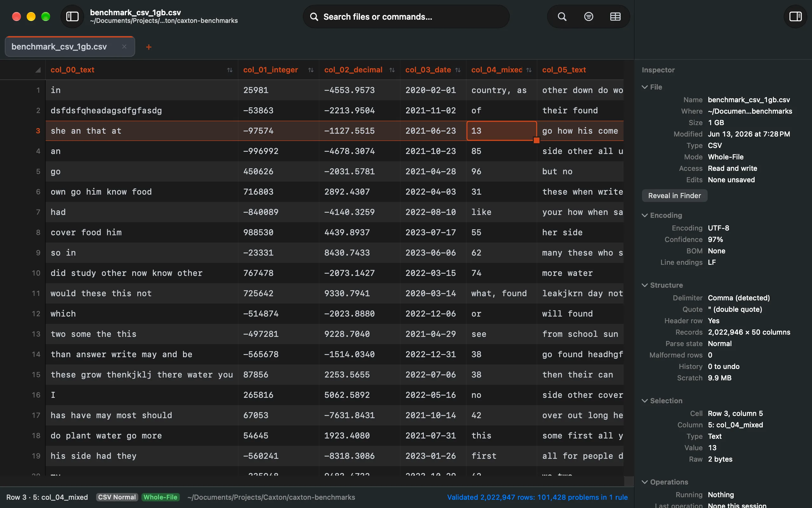Click the orange fill handle on selected cell
Viewport: 812px width, 508px height.
(537, 140)
